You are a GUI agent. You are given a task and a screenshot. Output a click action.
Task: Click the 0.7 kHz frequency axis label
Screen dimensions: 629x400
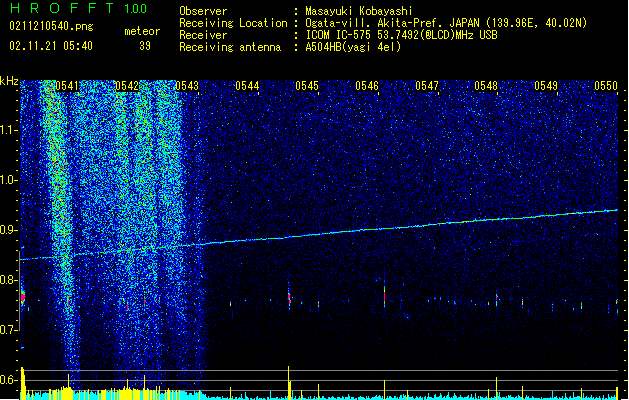point(9,330)
